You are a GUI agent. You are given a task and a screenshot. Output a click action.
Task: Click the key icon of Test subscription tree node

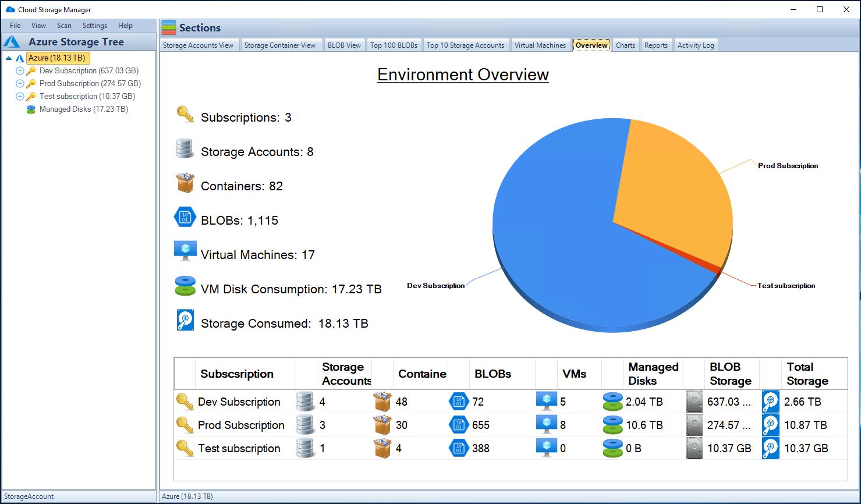tap(31, 96)
